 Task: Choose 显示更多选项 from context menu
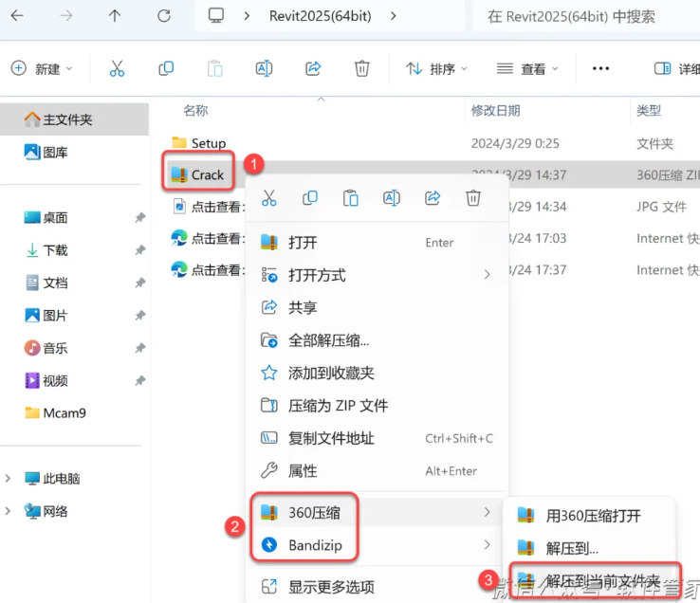point(377,587)
